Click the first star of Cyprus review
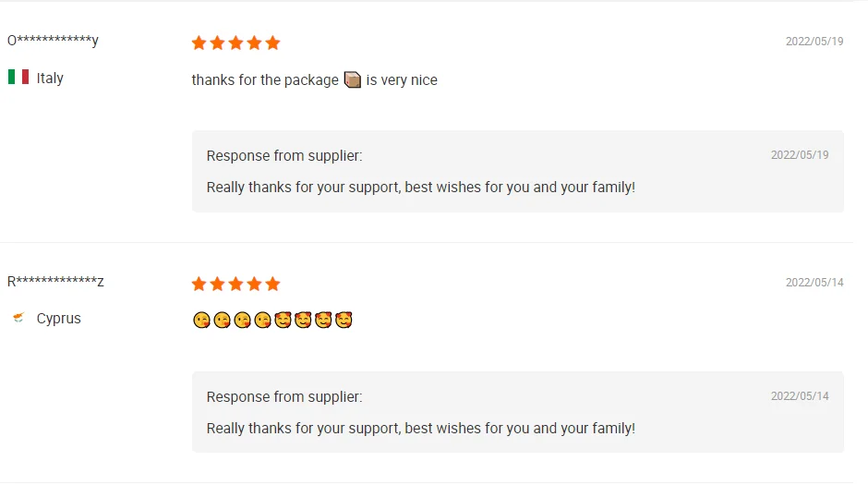This screenshot has height=485, width=868. click(199, 284)
